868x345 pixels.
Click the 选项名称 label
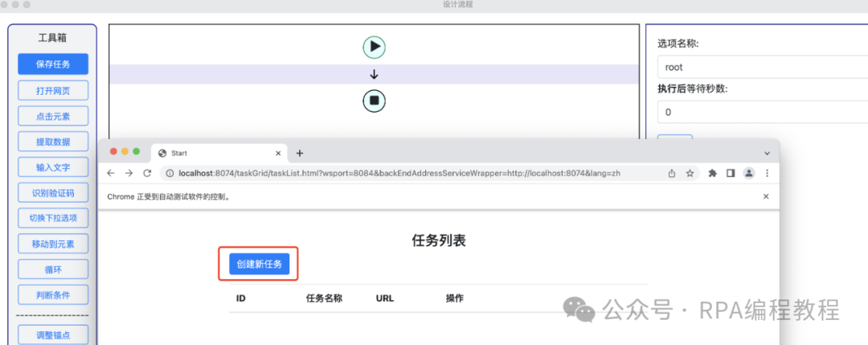tap(678, 43)
